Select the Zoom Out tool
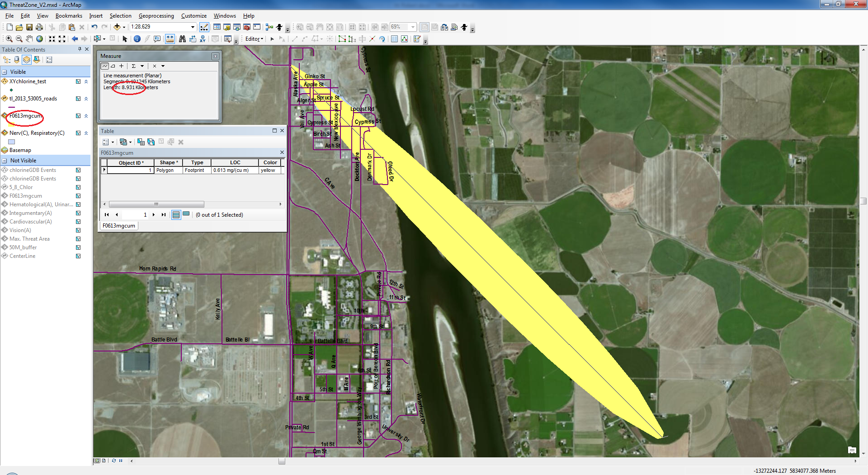Screen dimensions: 868x475 (19, 39)
